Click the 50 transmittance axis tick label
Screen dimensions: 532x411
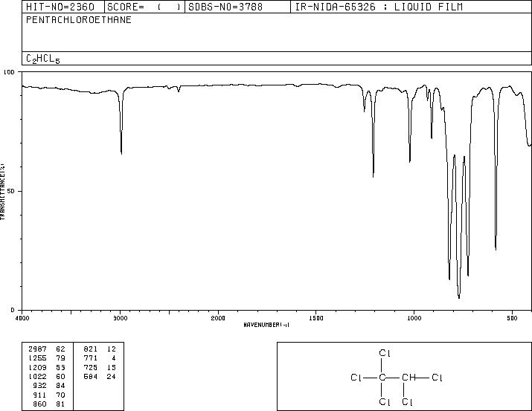(11, 191)
